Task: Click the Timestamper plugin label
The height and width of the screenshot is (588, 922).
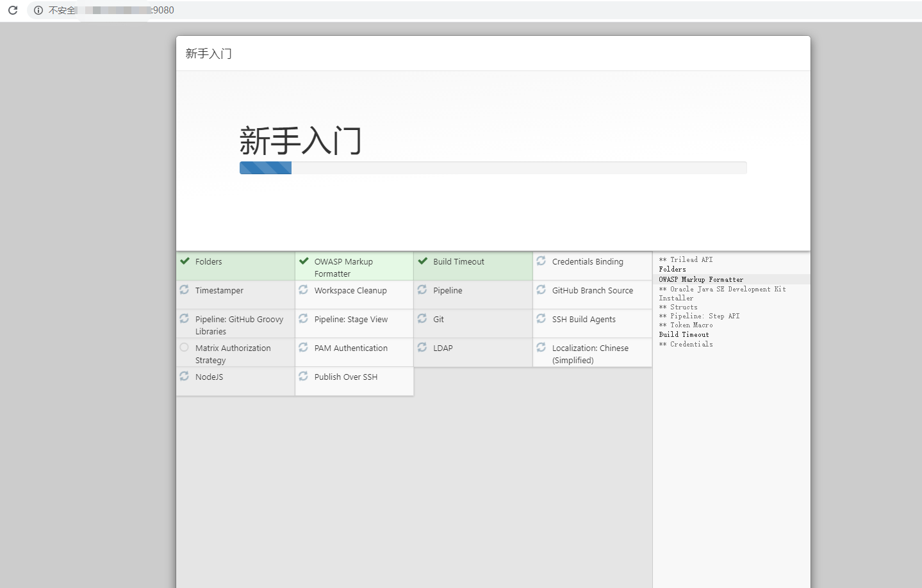Action: (219, 291)
